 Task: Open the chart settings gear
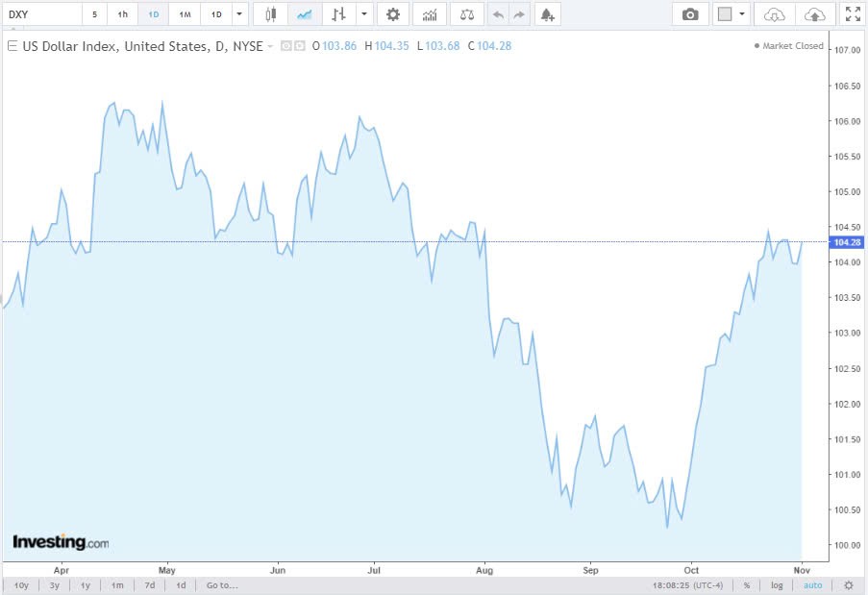point(392,13)
